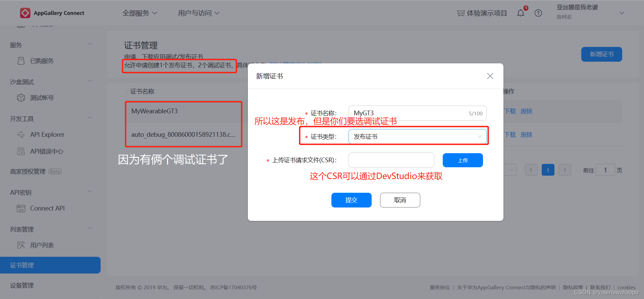Click the 联系我们 footer link
The width and height of the screenshot is (644, 299).
[600, 288]
